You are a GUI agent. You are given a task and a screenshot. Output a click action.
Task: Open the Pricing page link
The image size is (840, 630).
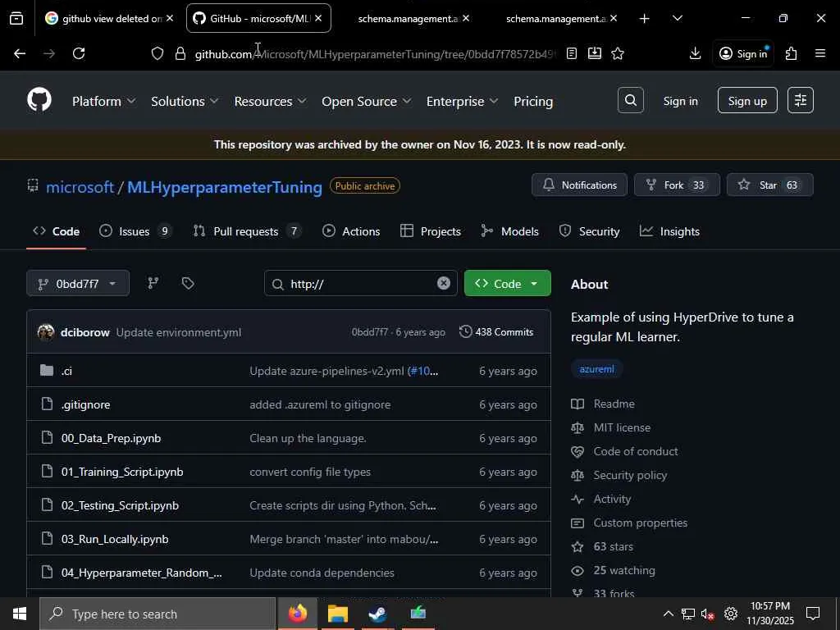533,101
